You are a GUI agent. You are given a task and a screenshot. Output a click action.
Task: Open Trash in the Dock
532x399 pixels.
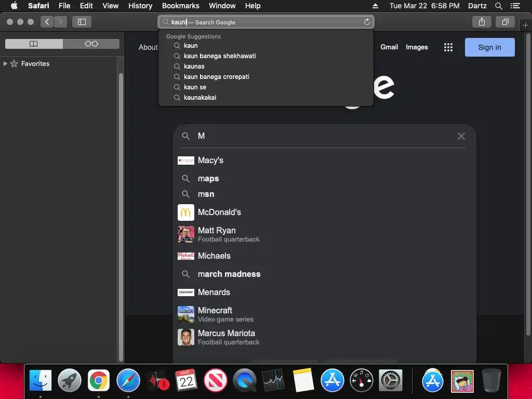(491, 380)
